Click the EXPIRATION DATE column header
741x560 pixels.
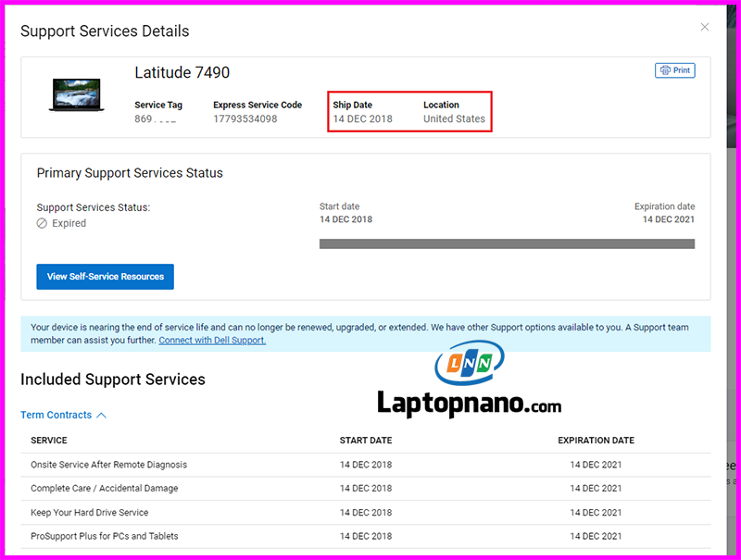click(x=596, y=441)
